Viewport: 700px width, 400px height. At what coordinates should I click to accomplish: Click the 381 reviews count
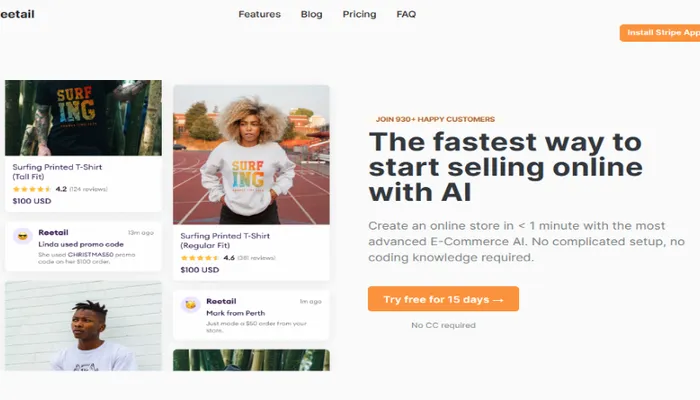(257, 257)
